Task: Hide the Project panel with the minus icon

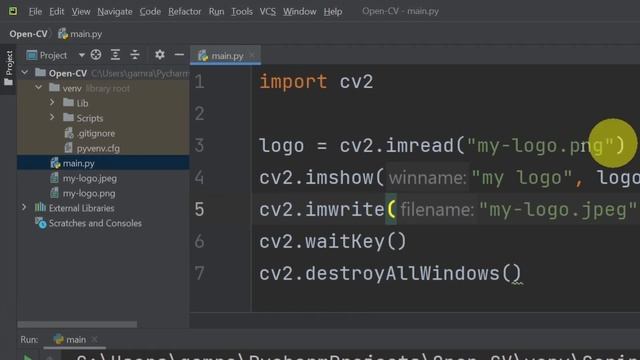Action: tap(179, 55)
